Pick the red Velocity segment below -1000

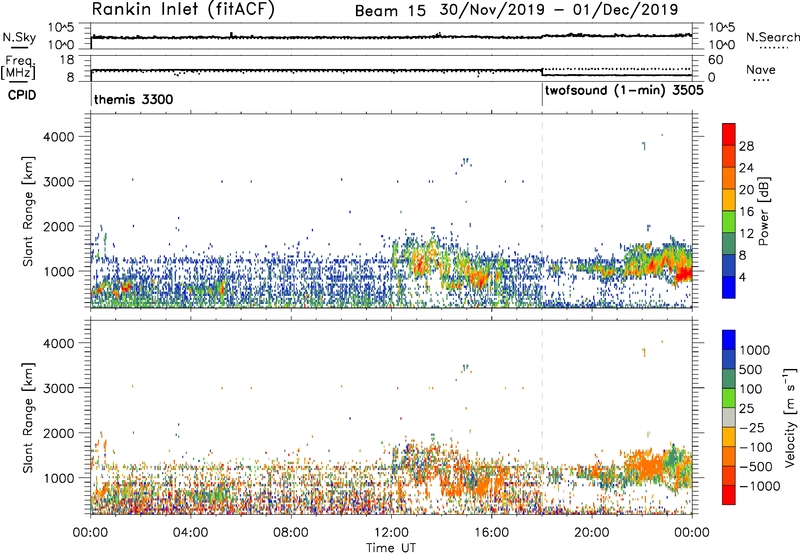click(729, 495)
